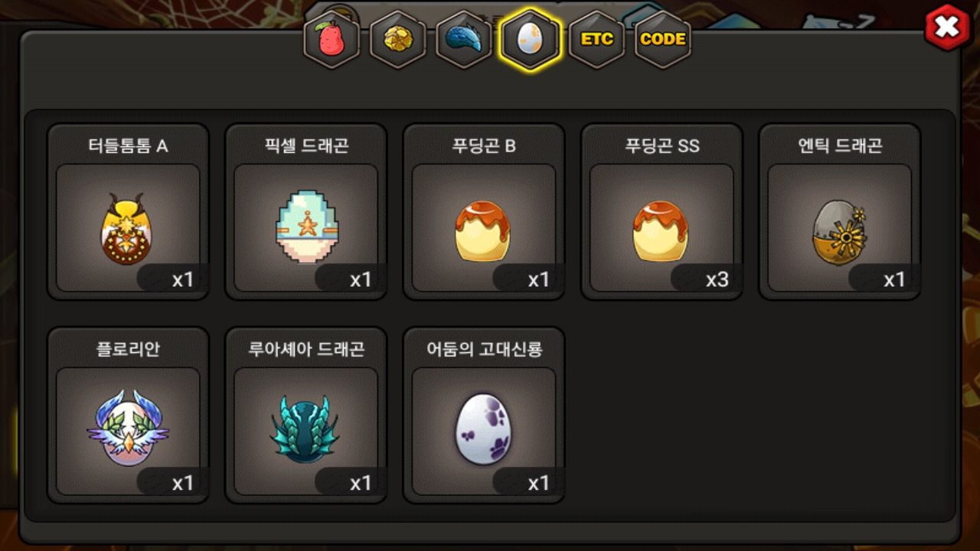This screenshot has width=980, height=551.
Task: Switch to the gold nugget tab
Action: [398, 39]
